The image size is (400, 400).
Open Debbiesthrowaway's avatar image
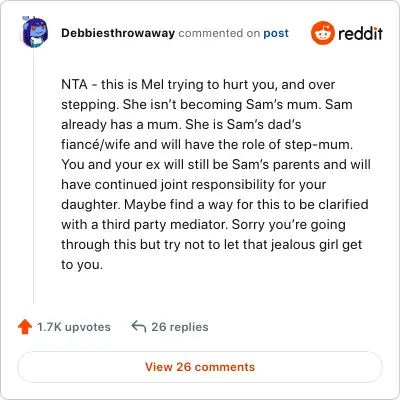(35, 32)
